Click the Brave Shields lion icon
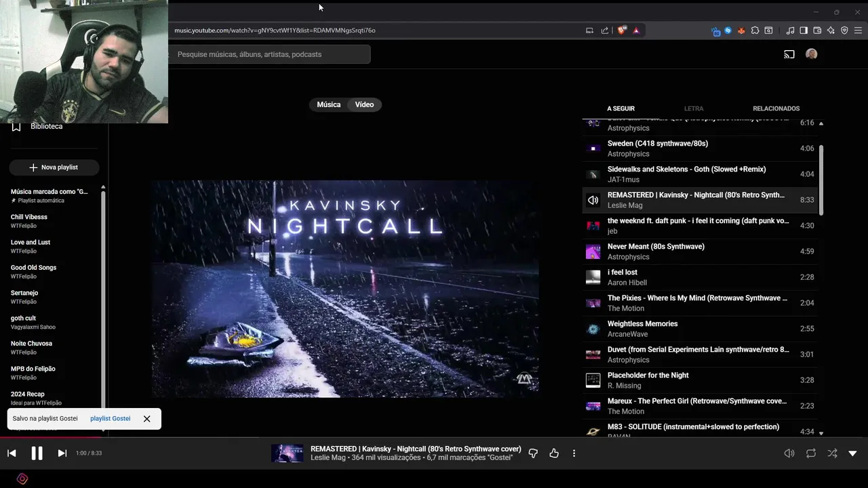The height and width of the screenshot is (488, 868). coord(622,30)
